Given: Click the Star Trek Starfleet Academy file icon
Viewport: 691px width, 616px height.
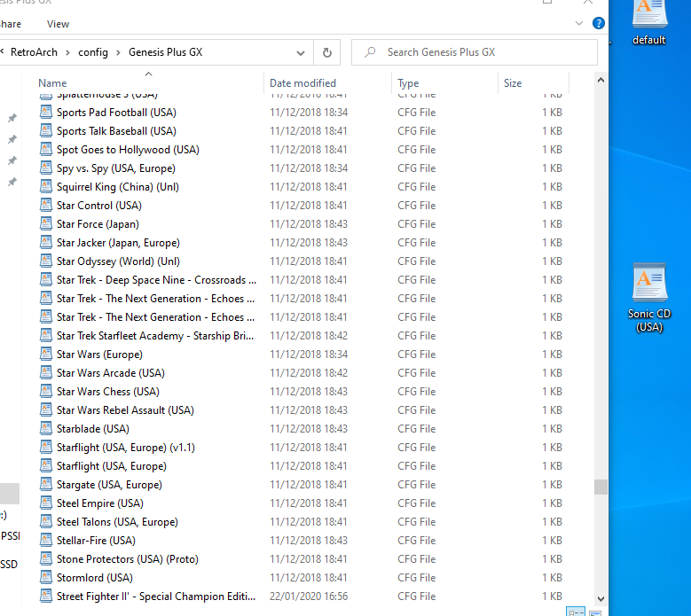Looking at the screenshot, I should pyautogui.click(x=46, y=335).
